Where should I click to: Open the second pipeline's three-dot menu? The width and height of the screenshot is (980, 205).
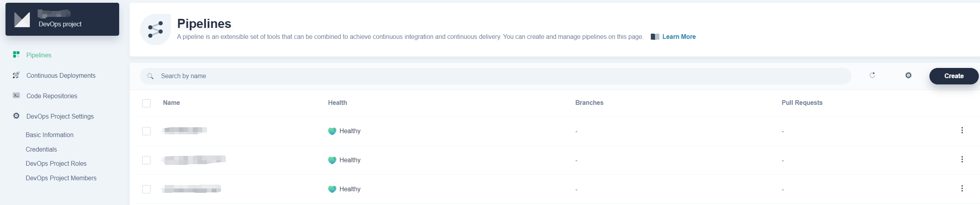[962, 159]
